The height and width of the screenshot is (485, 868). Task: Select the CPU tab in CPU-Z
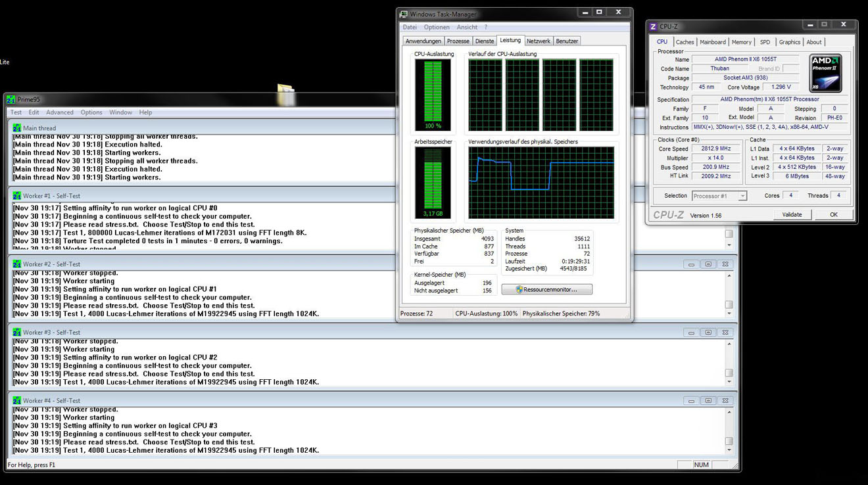(x=662, y=41)
